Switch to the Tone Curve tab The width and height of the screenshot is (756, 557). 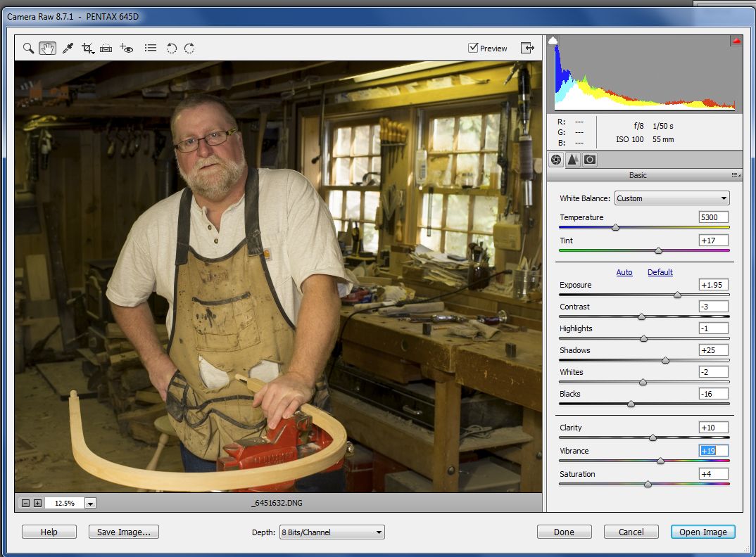572,160
